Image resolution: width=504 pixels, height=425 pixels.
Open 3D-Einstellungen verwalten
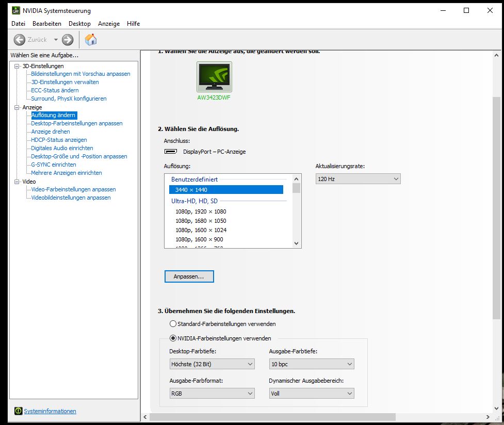click(65, 82)
